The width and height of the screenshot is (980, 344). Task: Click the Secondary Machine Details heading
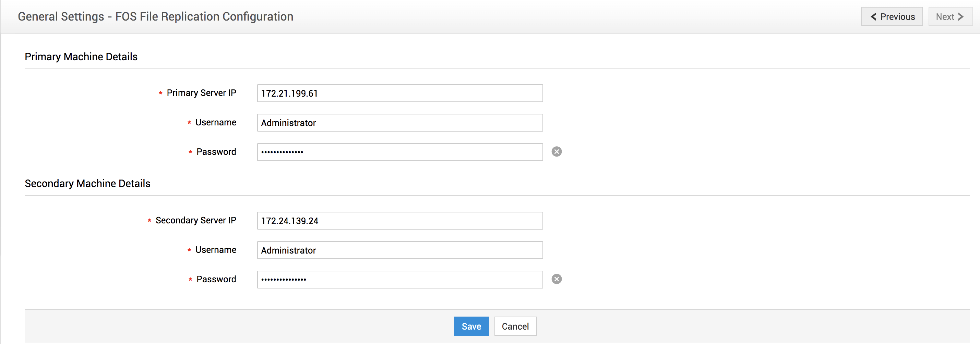pyautogui.click(x=87, y=184)
